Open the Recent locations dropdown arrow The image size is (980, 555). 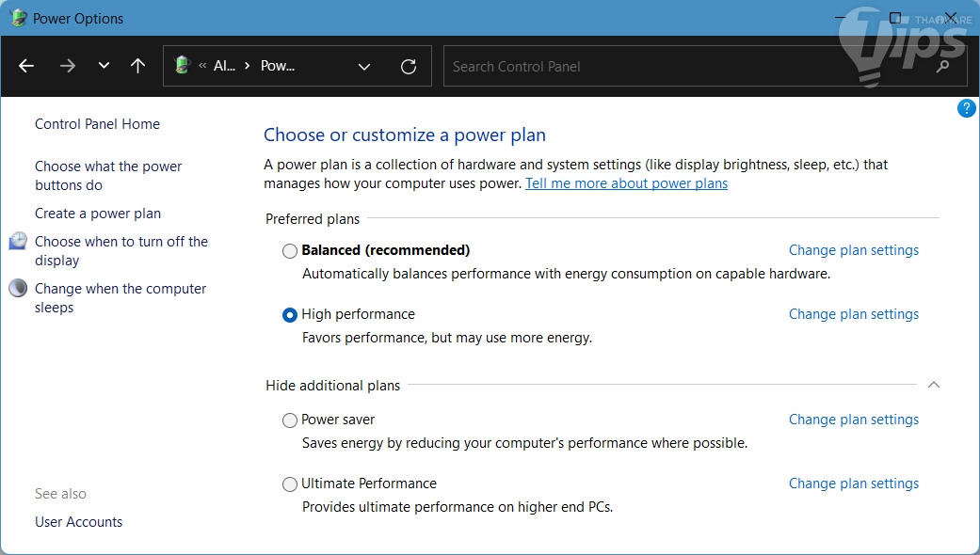(104, 66)
